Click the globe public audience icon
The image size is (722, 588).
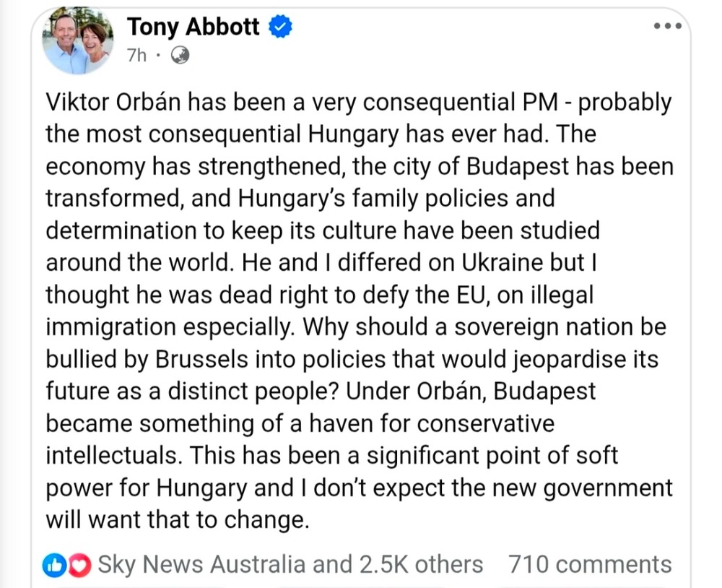(x=179, y=55)
